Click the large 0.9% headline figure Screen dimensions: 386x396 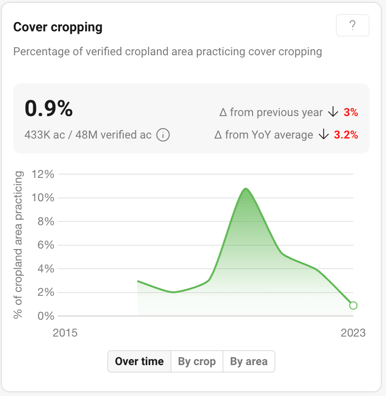click(49, 109)
